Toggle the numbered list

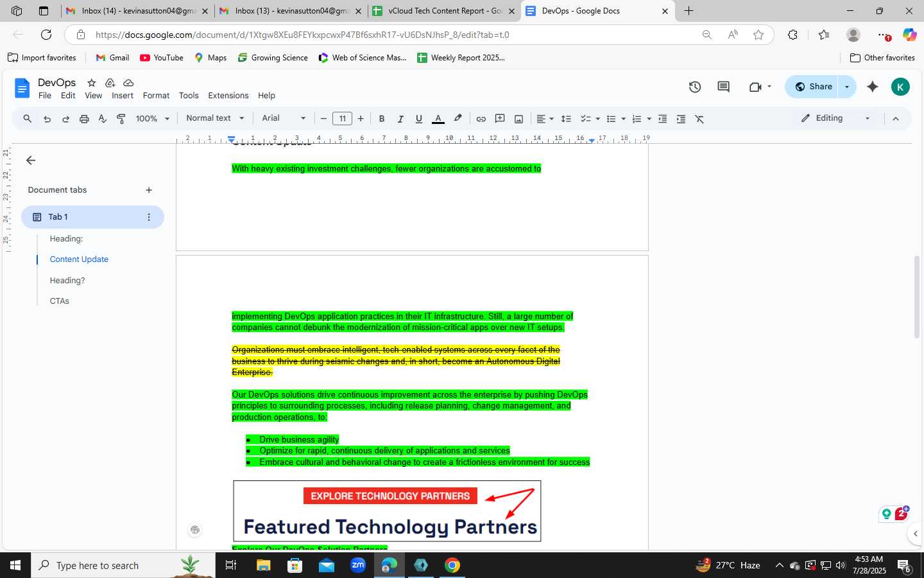[637, 119]
